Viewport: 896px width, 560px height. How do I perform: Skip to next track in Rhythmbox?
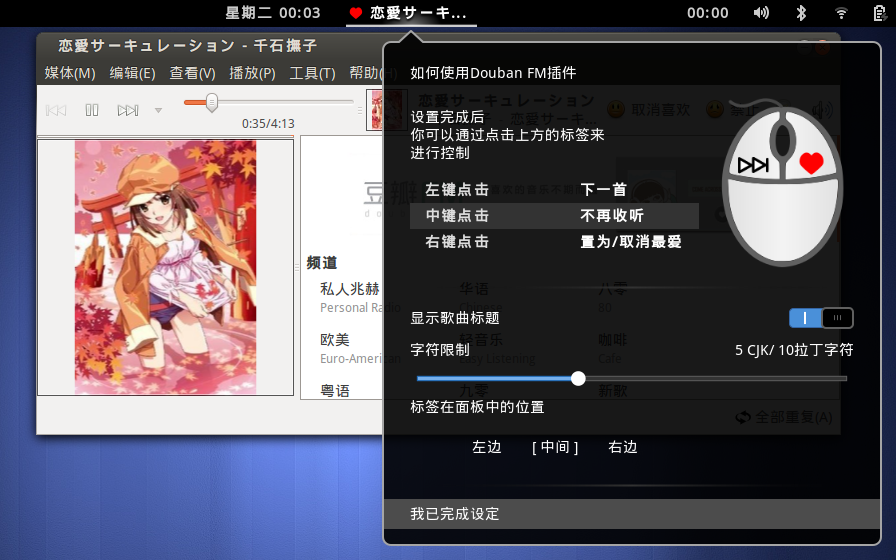(x=127, y=110)
